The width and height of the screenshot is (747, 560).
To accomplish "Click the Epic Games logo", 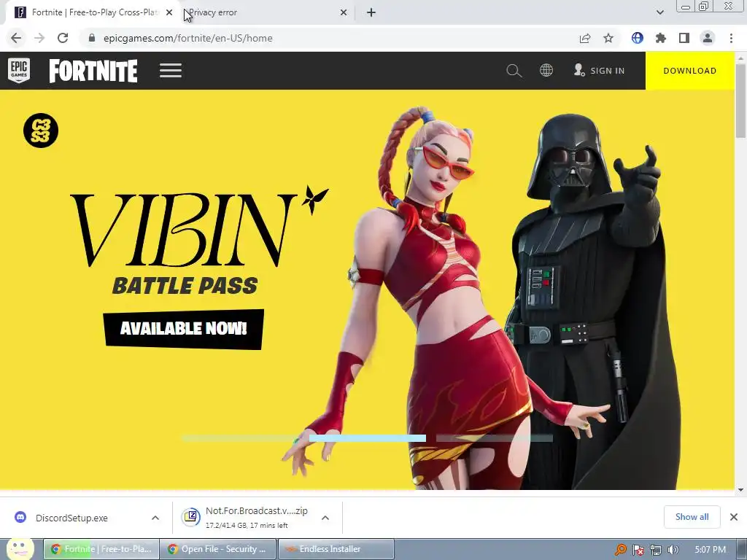I will pyautogui.click(x=19, y=71).
